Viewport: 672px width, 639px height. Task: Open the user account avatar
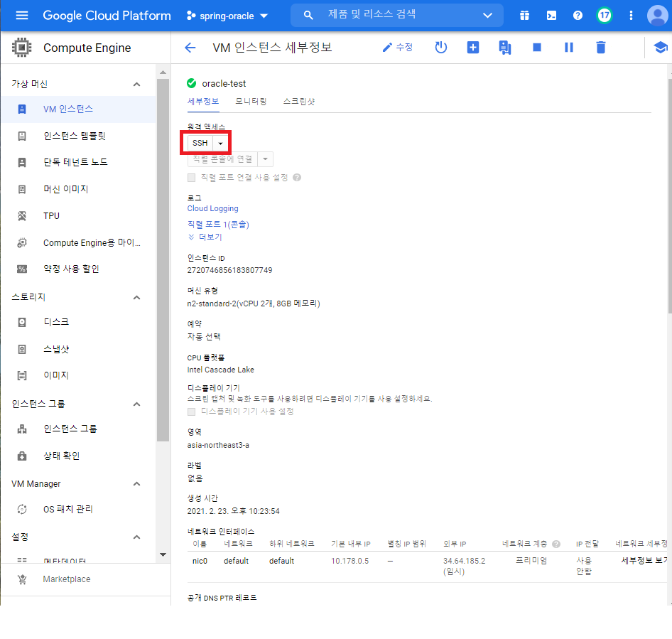point(657,16)
